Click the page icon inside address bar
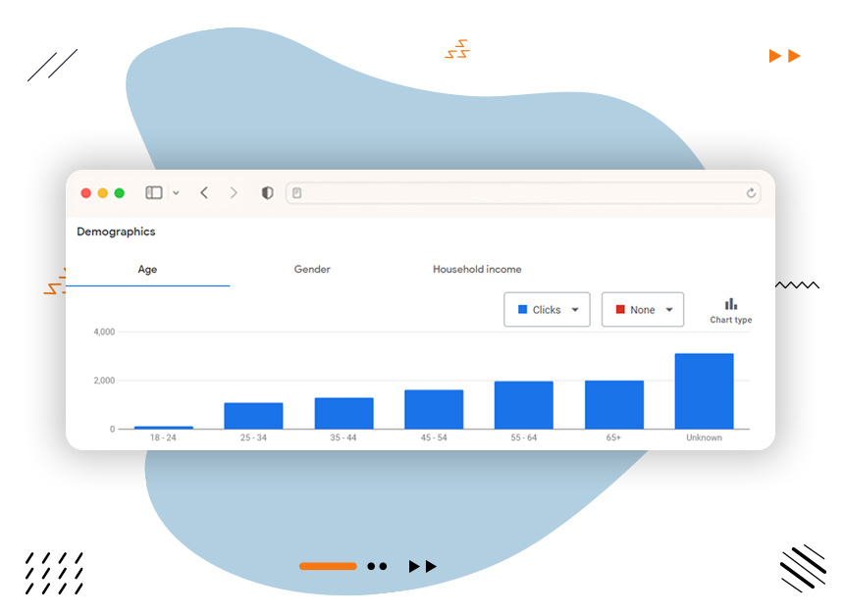The image size is (844, 616). pyautogui.click(x=296, y=193)
